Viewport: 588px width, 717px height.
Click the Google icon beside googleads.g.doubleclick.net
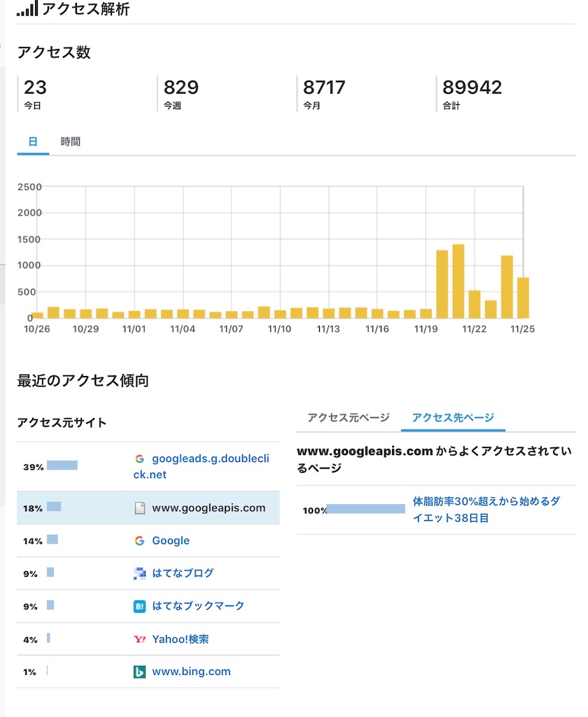pyautogui.click(x=139, y=459)
